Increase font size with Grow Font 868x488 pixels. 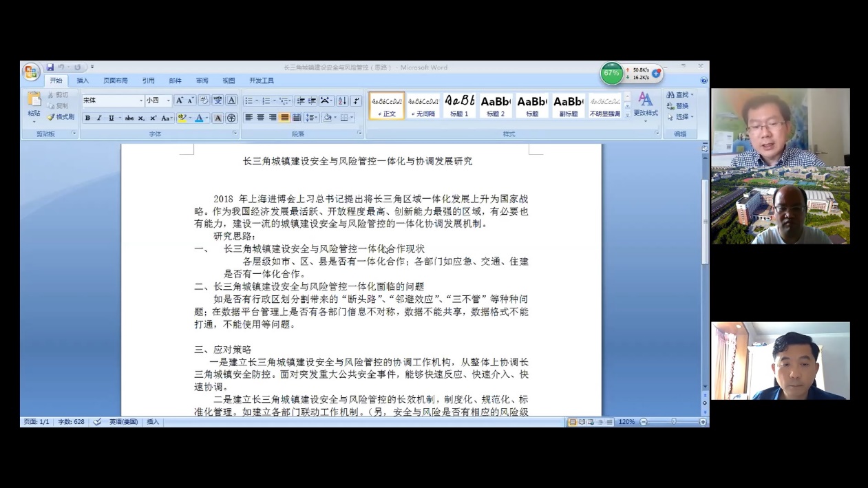(180, 100)
